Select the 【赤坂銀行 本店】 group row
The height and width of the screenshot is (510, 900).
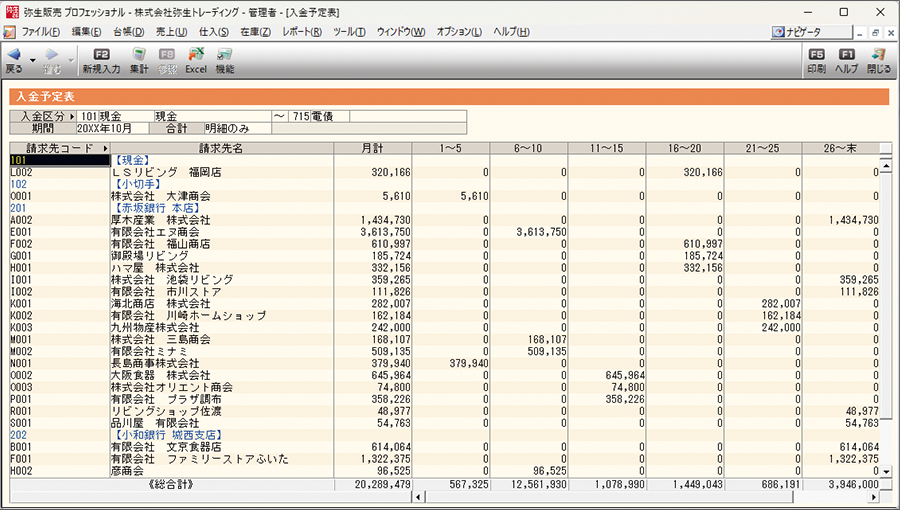(444, 208)
